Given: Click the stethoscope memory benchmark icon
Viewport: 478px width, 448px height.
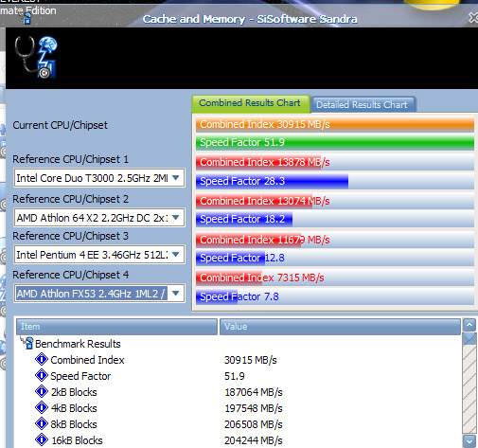Looking at the screenshot, I should coord(36,57).
